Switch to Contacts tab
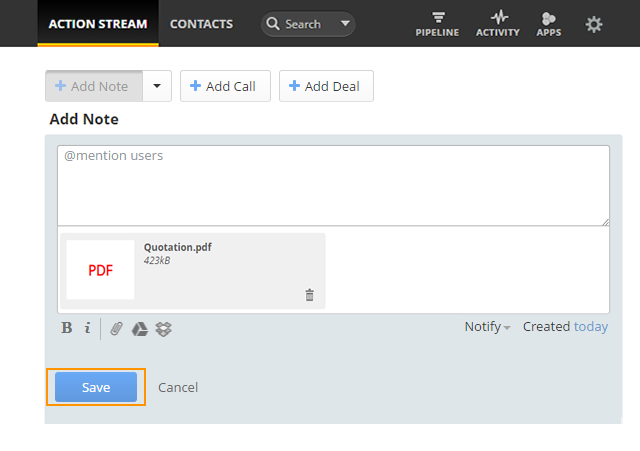Viewport: 640px width, 451px height. click(201, 24)
